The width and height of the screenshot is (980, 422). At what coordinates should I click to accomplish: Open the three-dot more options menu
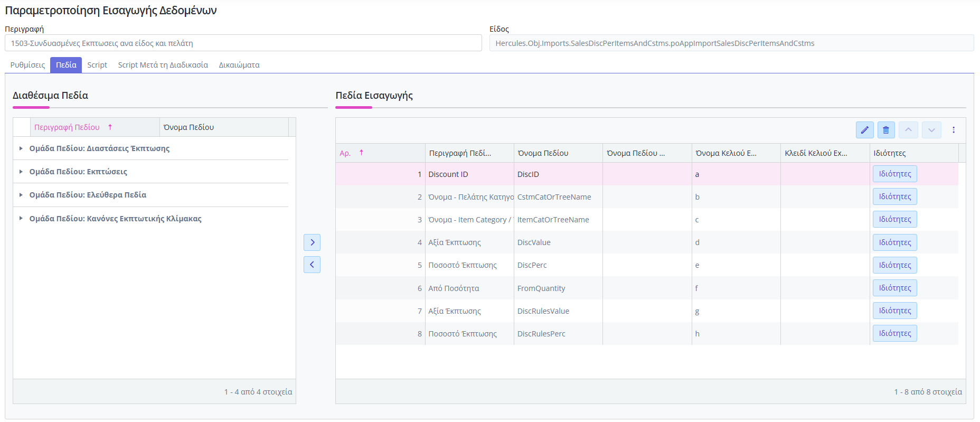click(954, 130)
